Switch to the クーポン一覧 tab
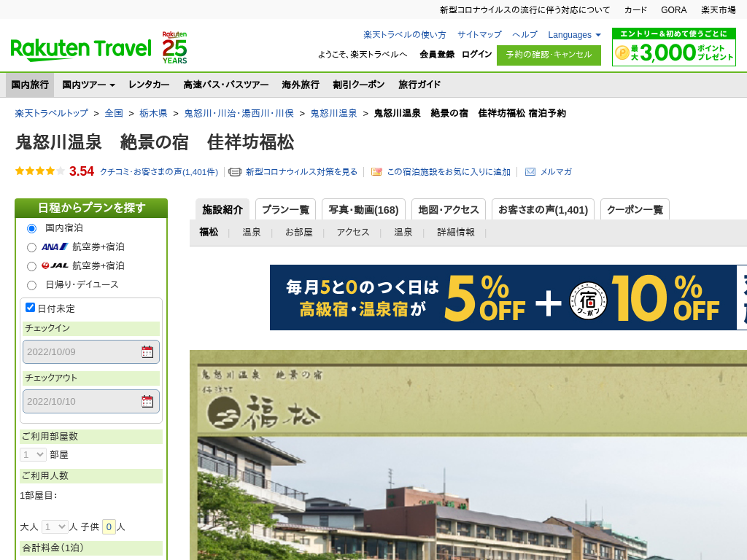The width and height of the screenshot is (747, 560). pos(635,209)
